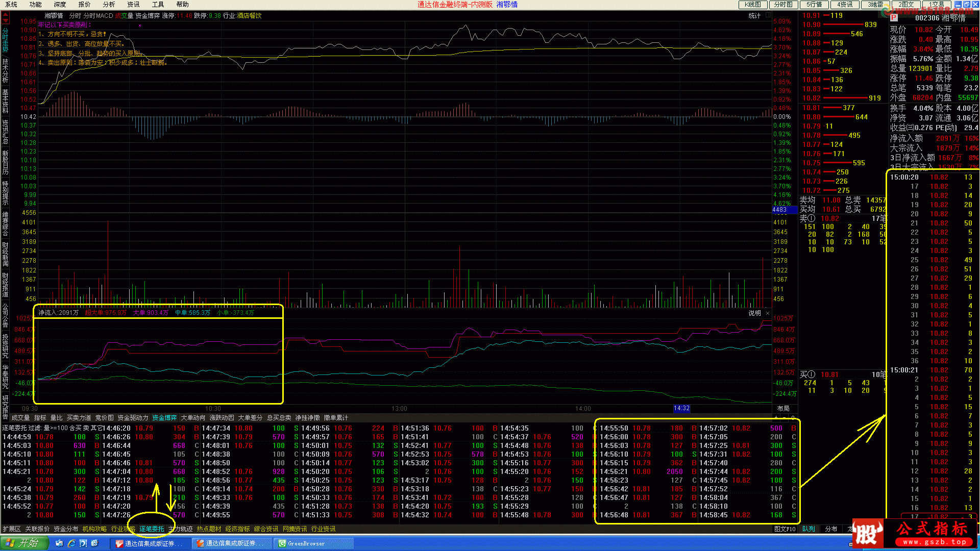This screenshot has height=551, width=980.
Task: Select the 公司公告 sidebar tab
Action: tap(5, 315)
